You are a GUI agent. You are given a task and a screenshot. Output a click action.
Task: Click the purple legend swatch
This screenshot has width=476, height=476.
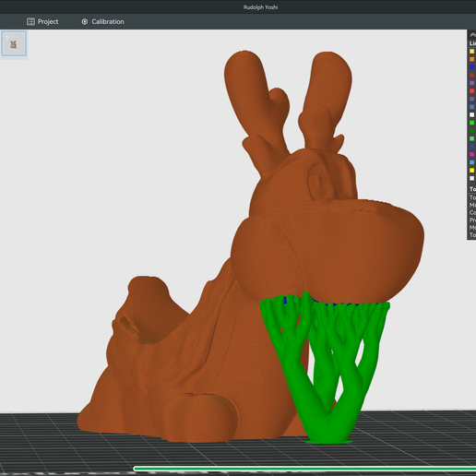pyautogui.click(x=472, y=83)
